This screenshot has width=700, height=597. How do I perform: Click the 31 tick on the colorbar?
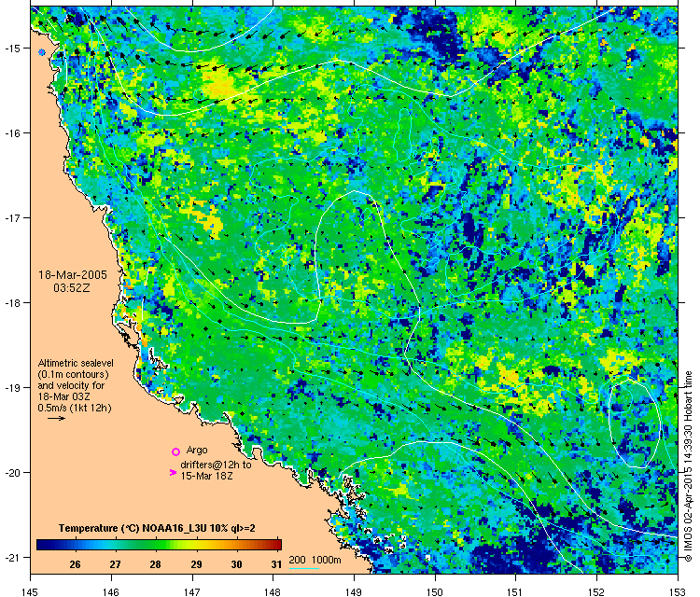[x=277, y=564]
